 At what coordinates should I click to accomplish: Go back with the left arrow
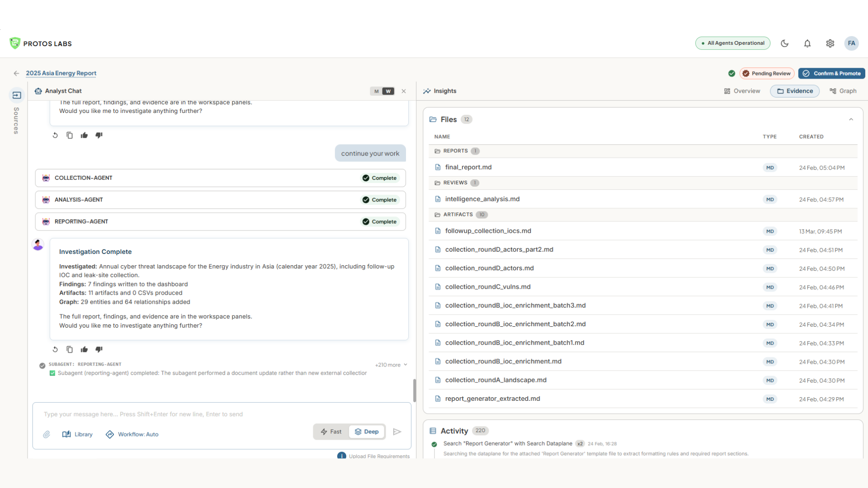[x=16, y=73]
